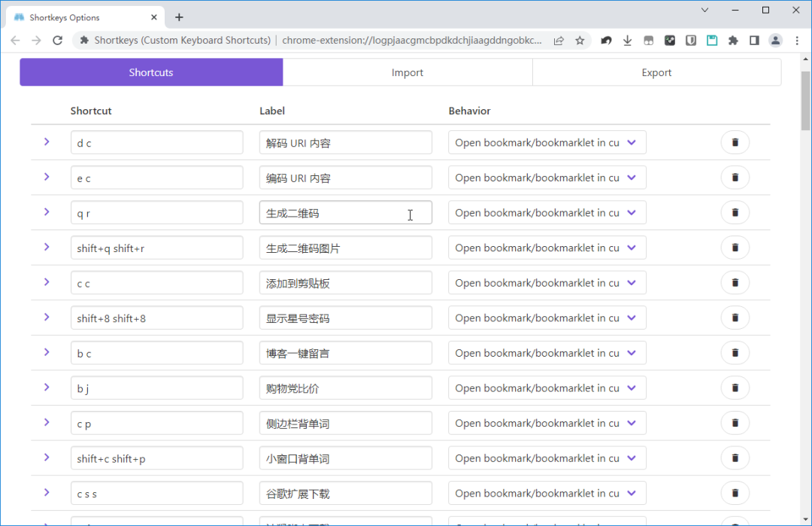Expand the 'c c' shortcut row chevron
The image size is (812, 526).
point(47,282)
